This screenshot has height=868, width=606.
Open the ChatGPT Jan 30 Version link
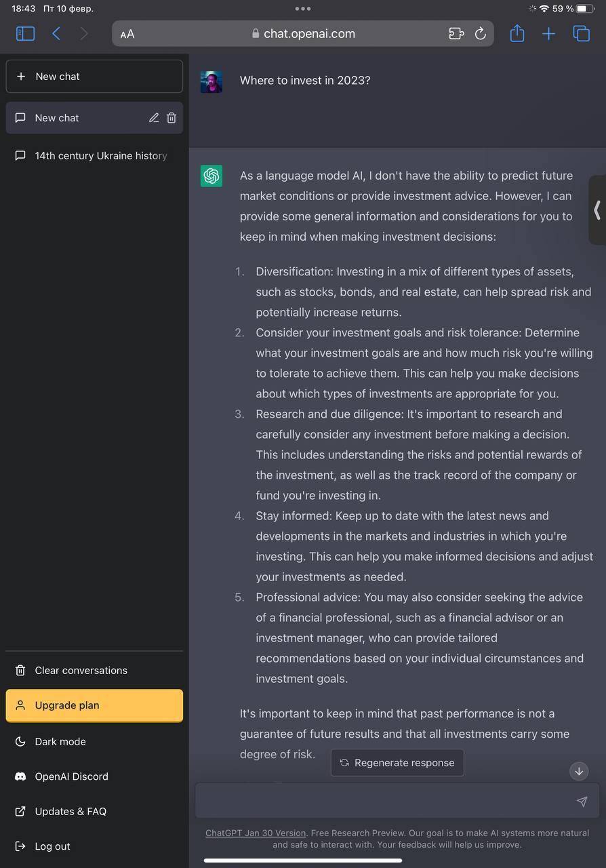pos(256,833)
